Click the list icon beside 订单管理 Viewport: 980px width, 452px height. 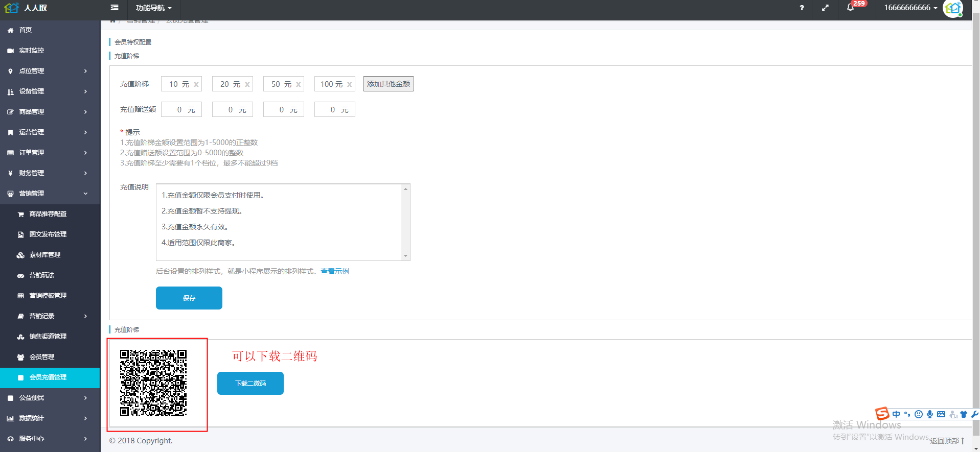click(x=10, y=153)
